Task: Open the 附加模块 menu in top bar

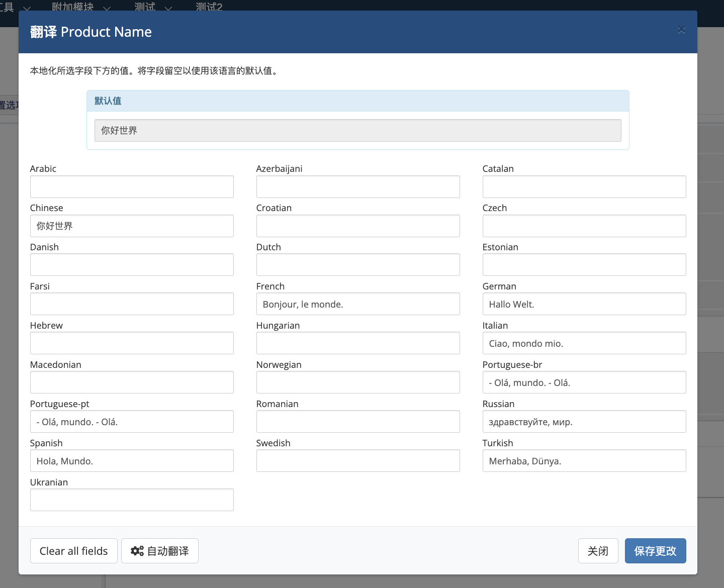Action: pos(73,7)
